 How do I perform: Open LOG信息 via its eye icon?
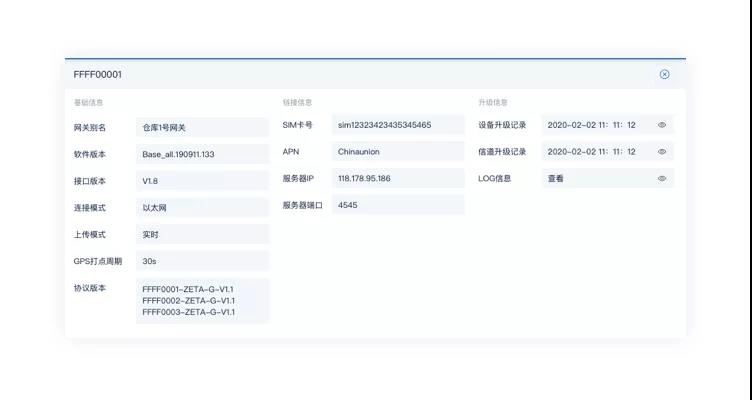click(662, 178)
